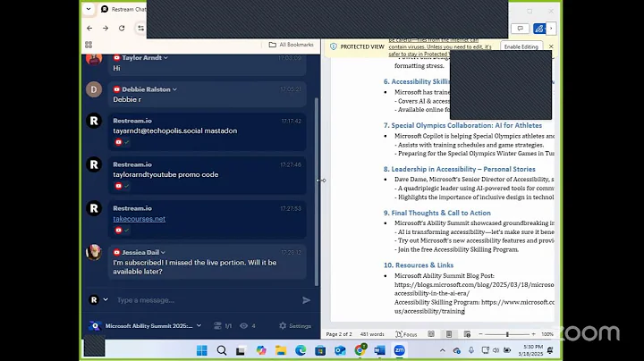This screenshot has width=644, height=361.
Task: Click the Jessica Dail avatar
Action: (x=94, y=252)
